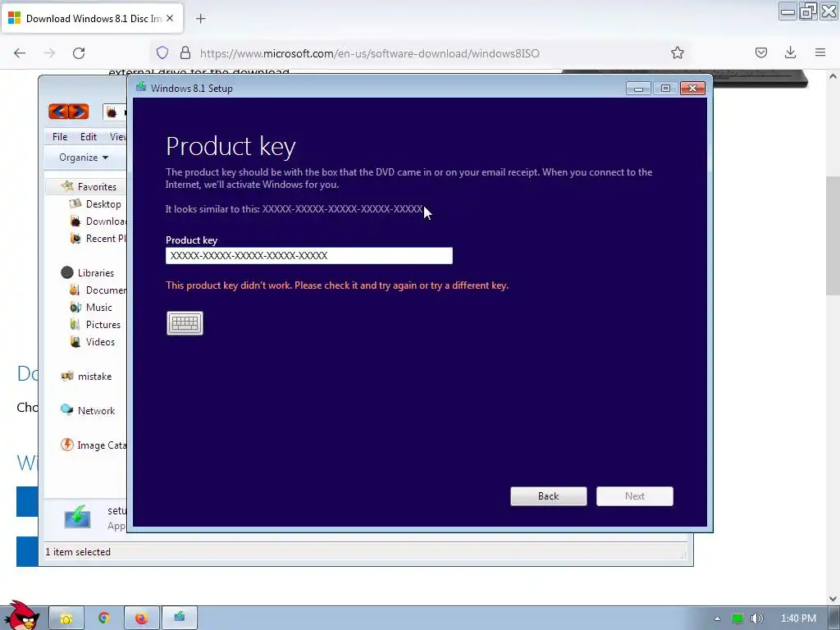This screenshot has height=630, width=840.
Task: Click the page scrollbar up arrow
Action: tap(833, 76)
